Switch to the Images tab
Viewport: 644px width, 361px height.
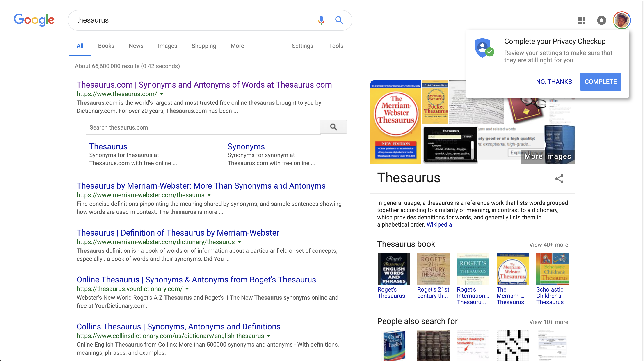tap(167, 46)
